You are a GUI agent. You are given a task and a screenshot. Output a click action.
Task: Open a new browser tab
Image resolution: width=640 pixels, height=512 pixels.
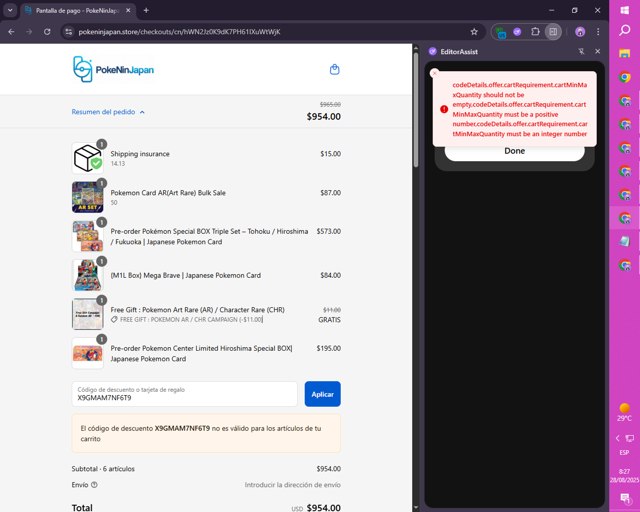click(146, 11)
